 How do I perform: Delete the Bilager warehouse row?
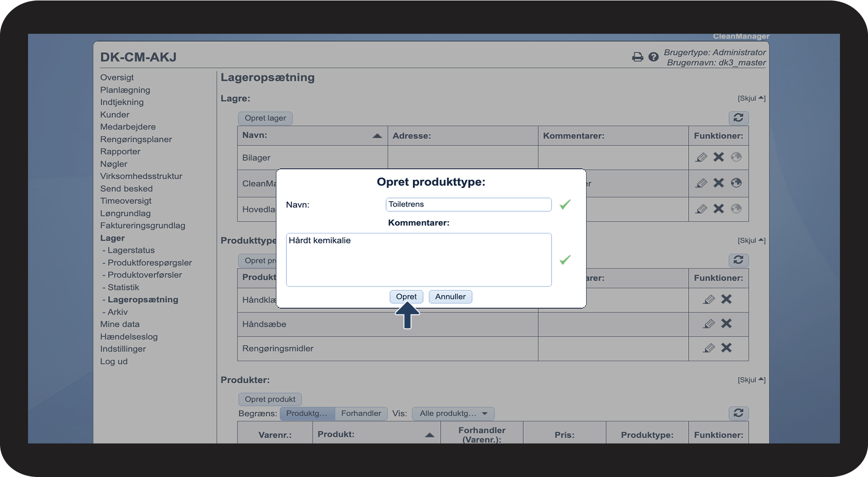(x=719, y=157)
